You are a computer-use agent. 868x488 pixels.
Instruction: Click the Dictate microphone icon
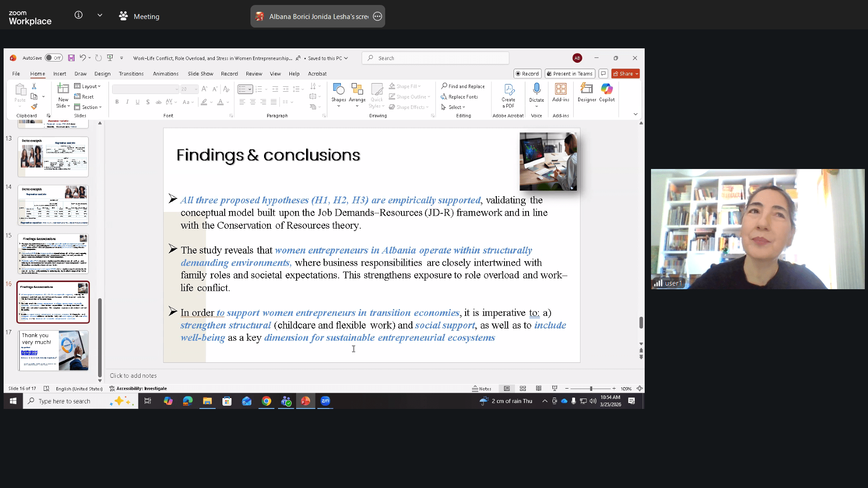coord(537,89)
